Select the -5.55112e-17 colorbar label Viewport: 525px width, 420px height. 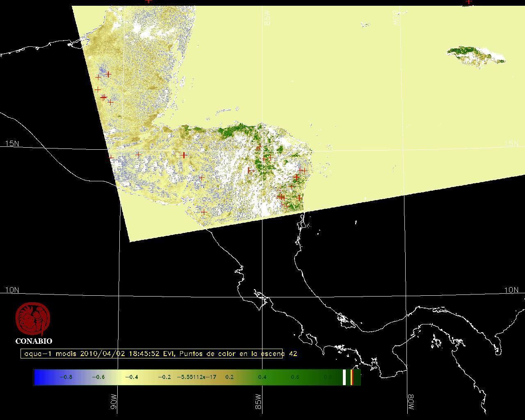click(196, 377)
